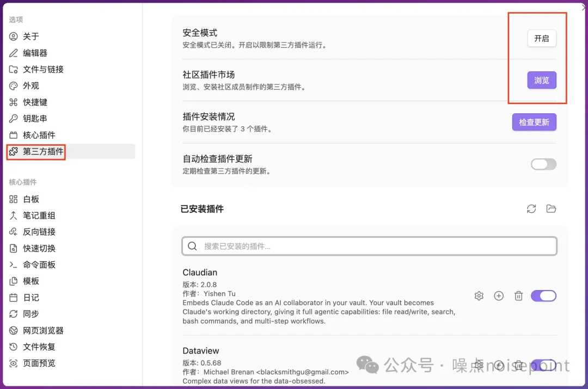The width and height of the screenshot is (588, 389).
Task: Click the 已安装插件 heading
Action: (x=202, y=209)
